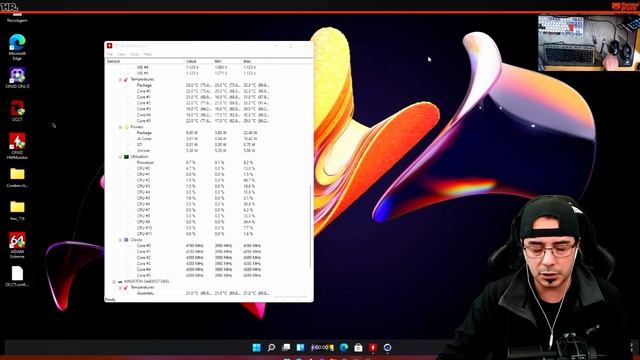The height and width of the screenshot is (360, 640).
Task: Select the hwi_716 folder on the desktop
Action: (x=17, y=211)
